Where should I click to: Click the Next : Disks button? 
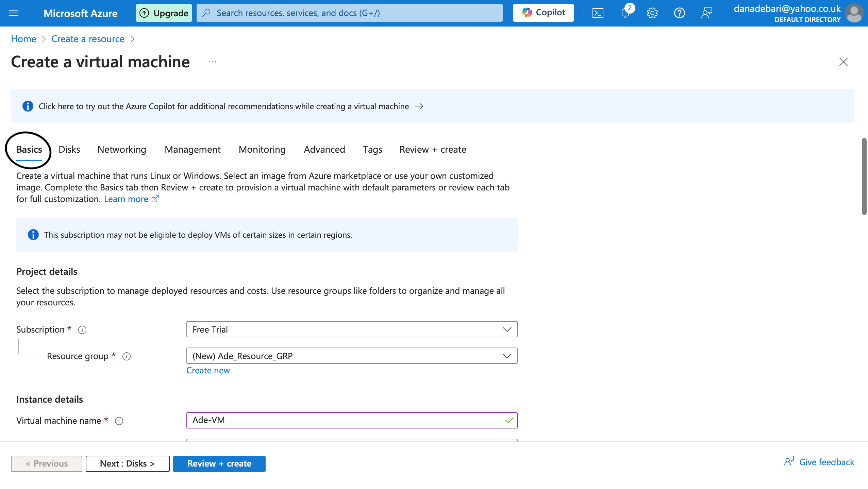pos(128,463)
